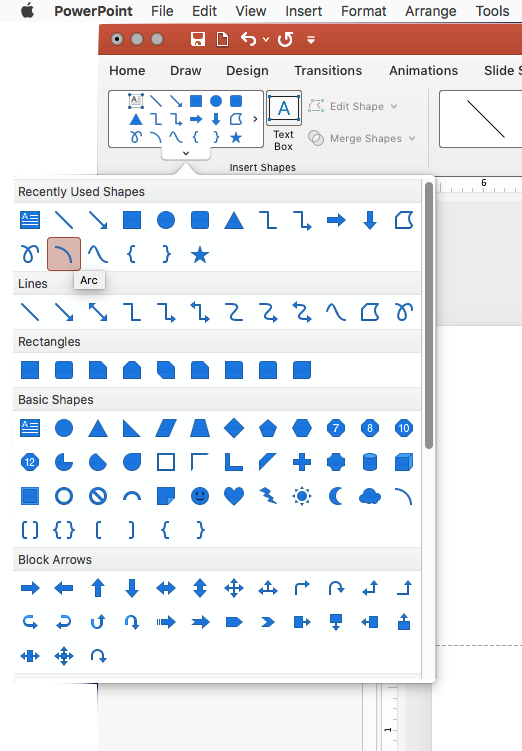522x751 pixels.
Task: Choose the Left Brace in Basic Shapes
Action: 166,530
